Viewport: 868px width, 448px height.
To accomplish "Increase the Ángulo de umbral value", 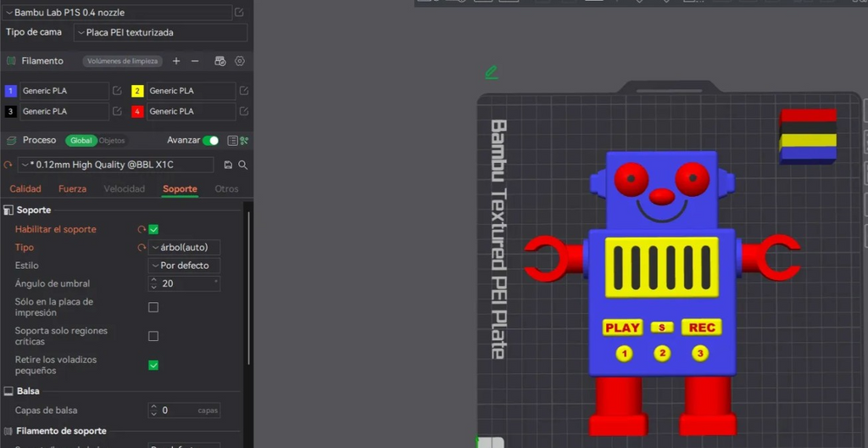I will pos(154,280).
